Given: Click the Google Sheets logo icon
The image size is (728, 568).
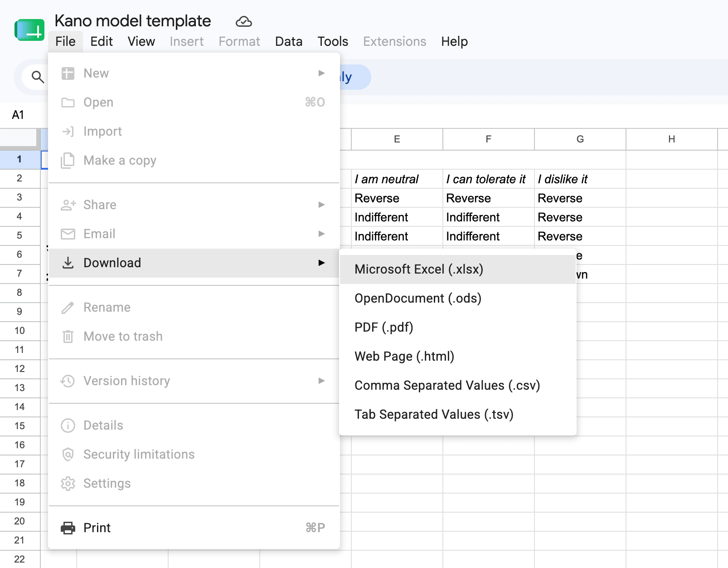Looking at the screenshot, I should tap(29, 30).
